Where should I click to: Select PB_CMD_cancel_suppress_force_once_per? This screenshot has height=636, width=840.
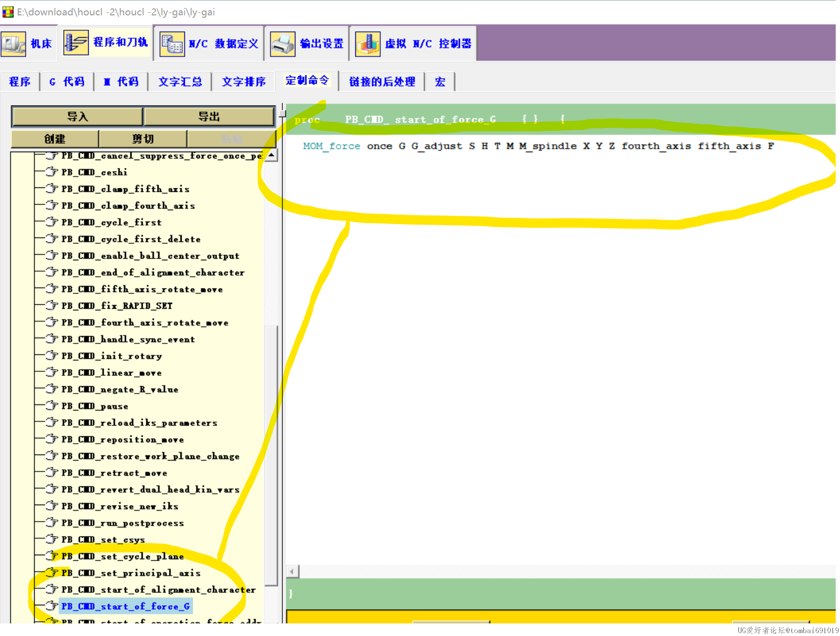click(162, 156)
